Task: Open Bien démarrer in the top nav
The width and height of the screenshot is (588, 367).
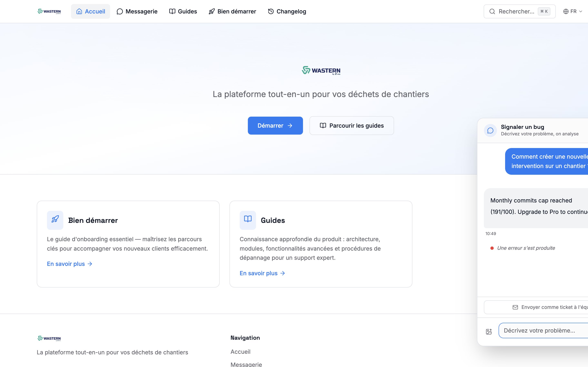Action: pyautogui.click(x=232, y=11)
